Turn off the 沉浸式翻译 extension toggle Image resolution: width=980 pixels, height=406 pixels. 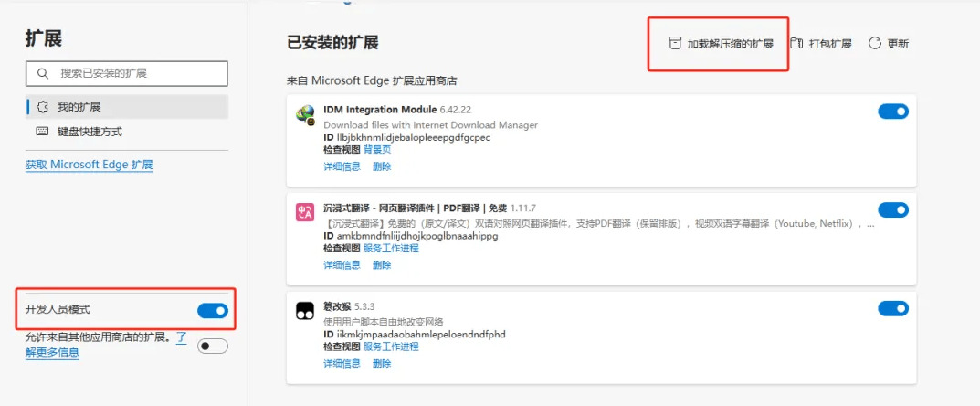[893, 210]
